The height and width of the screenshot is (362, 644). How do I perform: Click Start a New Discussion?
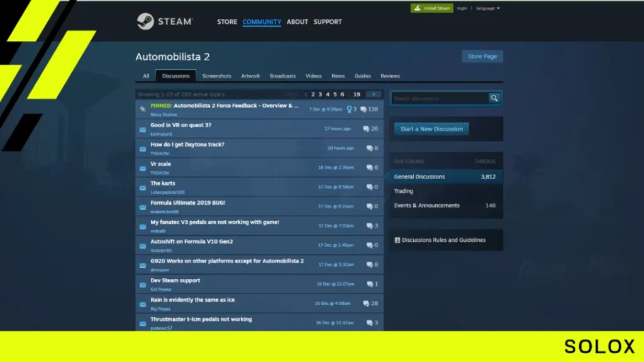pyautogui.click(x=431, y=129)
